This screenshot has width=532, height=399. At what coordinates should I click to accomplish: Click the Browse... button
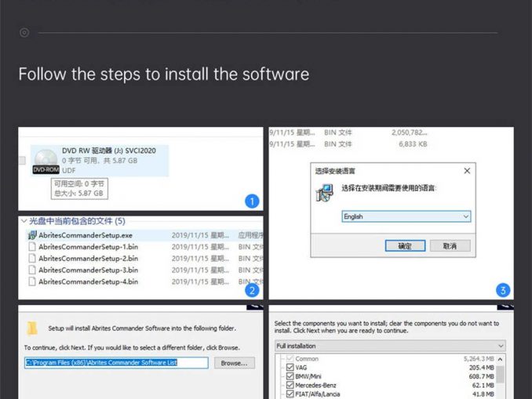point(235,363)
